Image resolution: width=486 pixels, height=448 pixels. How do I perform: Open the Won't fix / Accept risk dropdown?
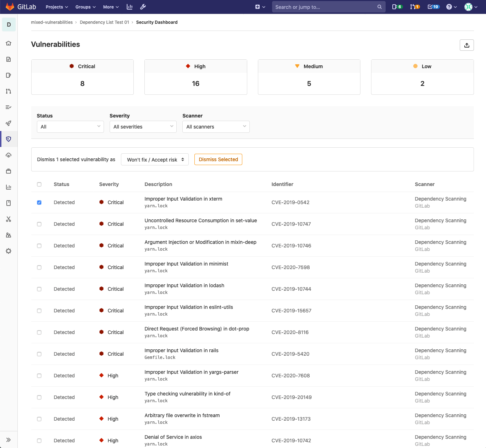155,159
